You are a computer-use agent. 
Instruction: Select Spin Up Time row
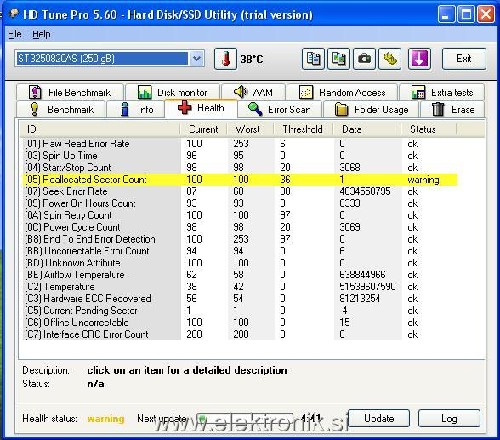(241, 155)
